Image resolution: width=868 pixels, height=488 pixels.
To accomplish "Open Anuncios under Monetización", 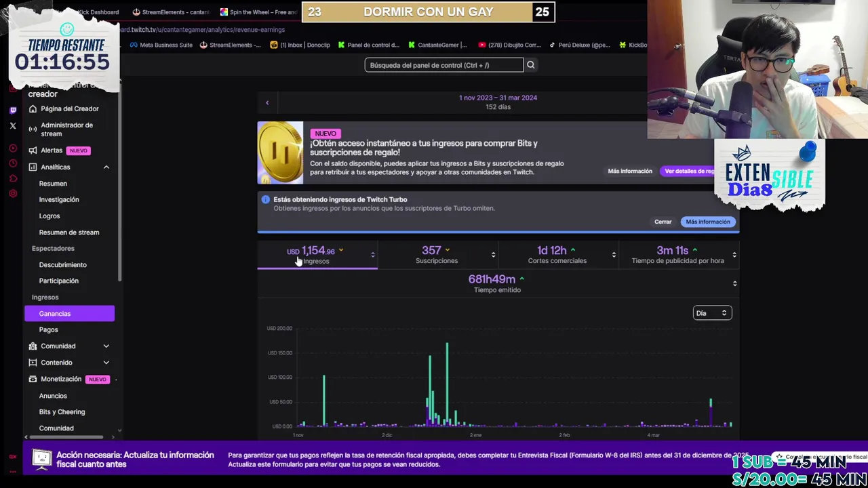I will click(53, 396).
